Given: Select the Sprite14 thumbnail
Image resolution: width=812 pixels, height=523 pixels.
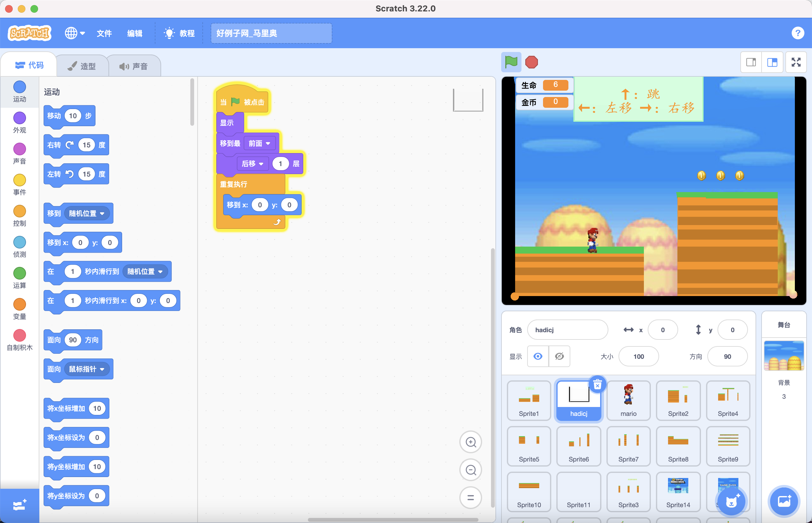Looking at the screenshot, I should pyautogui.click(x=678, y=491).
